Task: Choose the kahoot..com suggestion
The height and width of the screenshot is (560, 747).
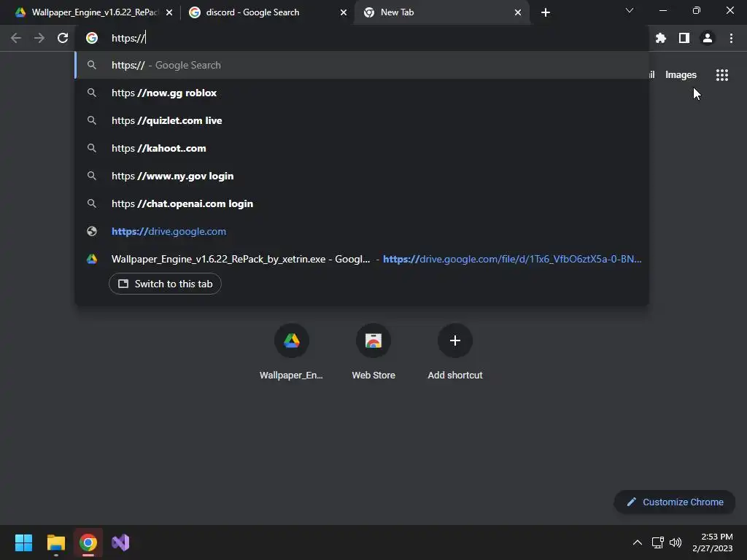Action: [x=362, y=148]
